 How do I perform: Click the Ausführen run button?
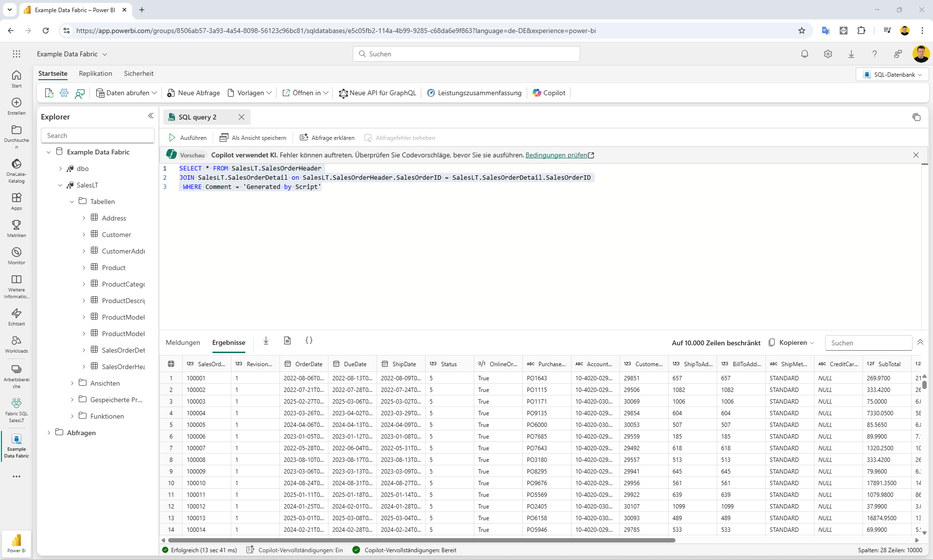tap(188, 138)
